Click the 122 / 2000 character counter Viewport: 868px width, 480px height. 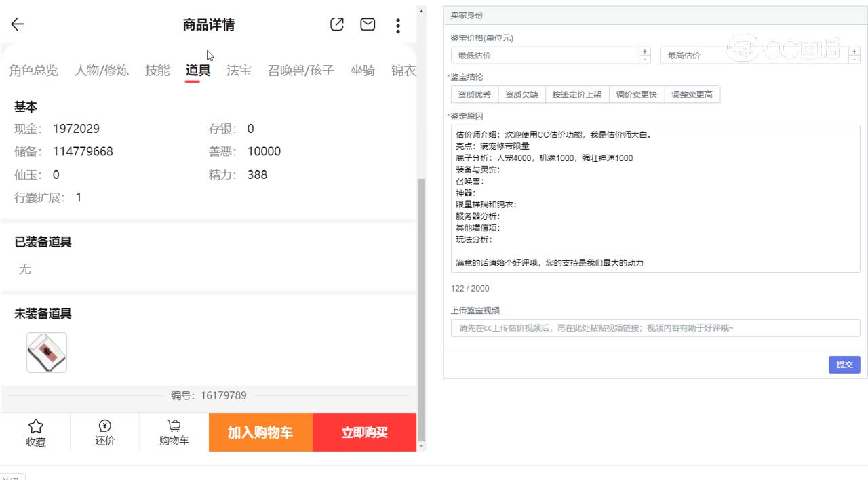tap(470, 289)
